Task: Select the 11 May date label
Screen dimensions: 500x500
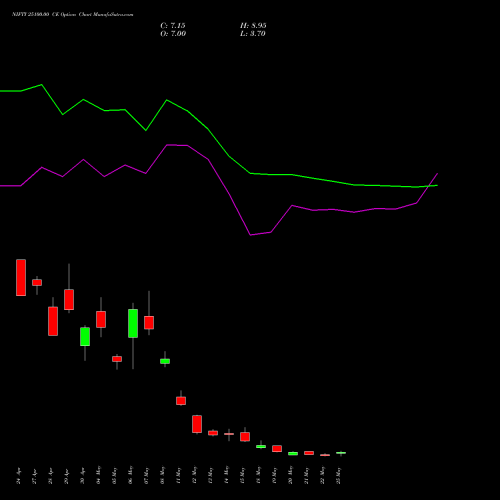Action: [178, 475]
